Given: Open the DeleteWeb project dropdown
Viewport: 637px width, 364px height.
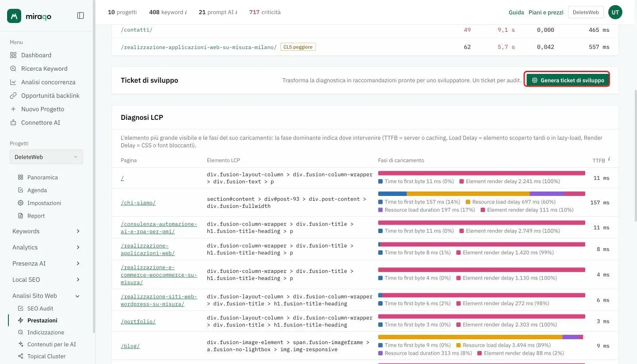Looking at the screenshot, I should pos(46,157).
